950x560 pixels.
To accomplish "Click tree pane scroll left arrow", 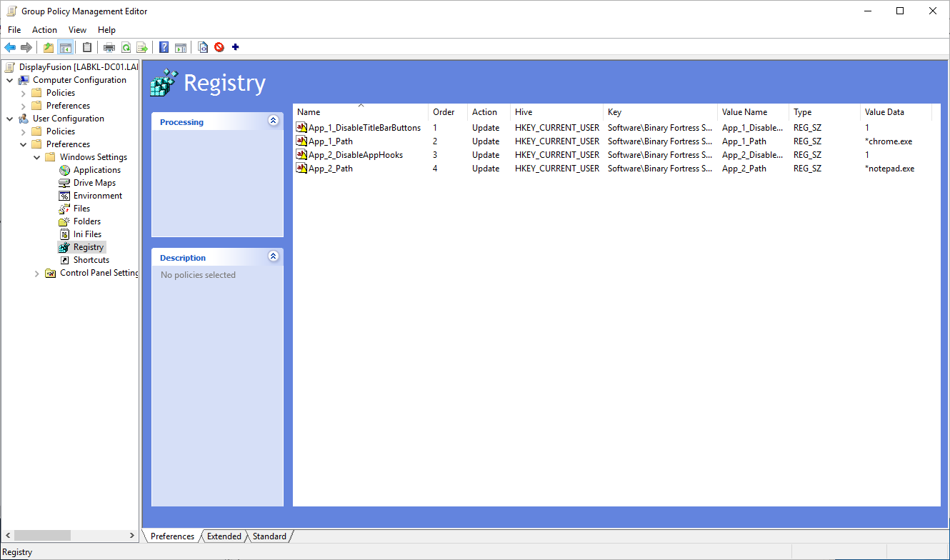I will (x=7, y=535).
